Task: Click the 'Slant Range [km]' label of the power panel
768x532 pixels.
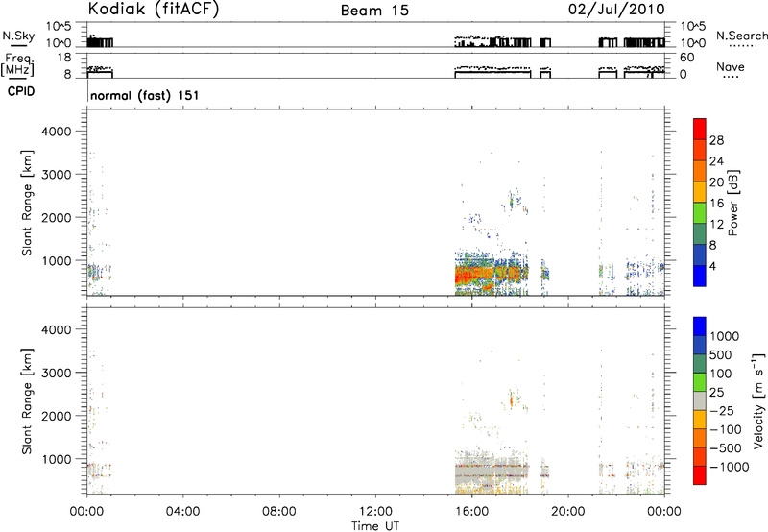Action: [x=27, y=204]
